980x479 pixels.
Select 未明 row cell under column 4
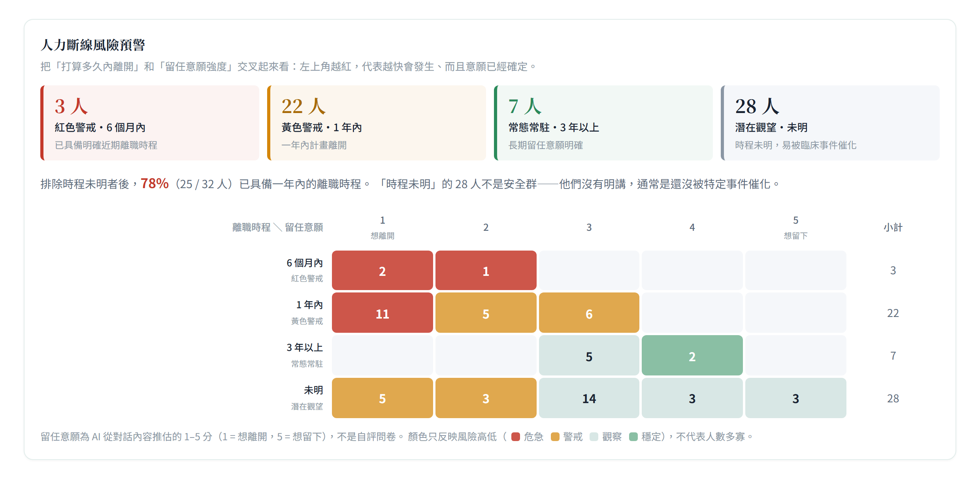tap(692, 398)
